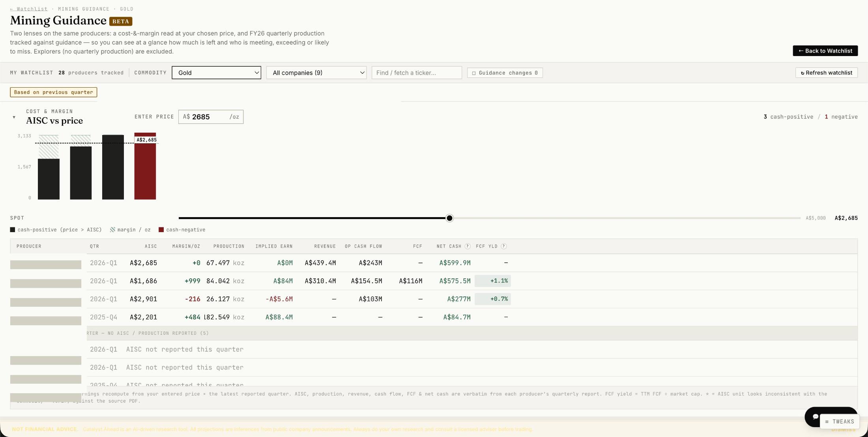Image resolution: width=868 pixels, height=437 pixels.
Task: Click the PRODUCER column header
Action: (x=29, y=246)
